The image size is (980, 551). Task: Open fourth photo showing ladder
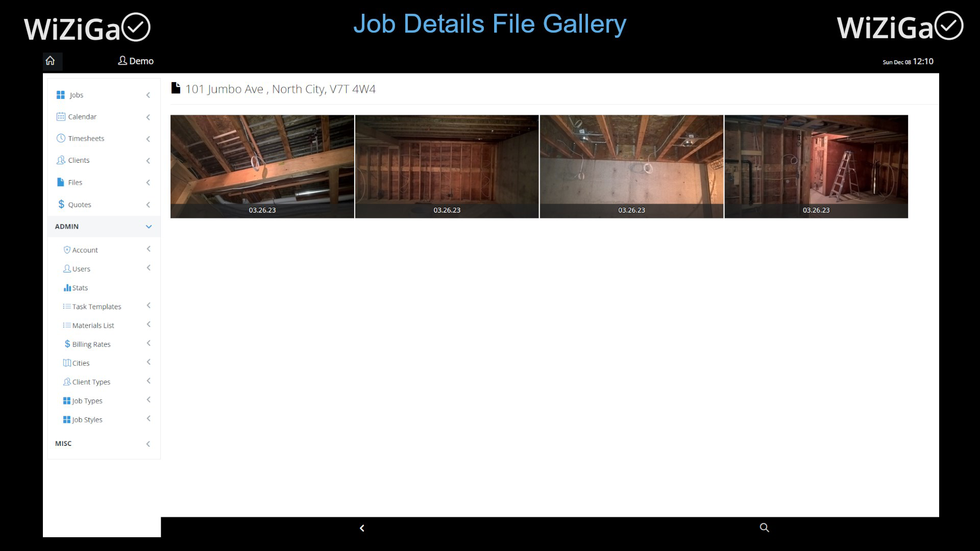tap(817, 166)
